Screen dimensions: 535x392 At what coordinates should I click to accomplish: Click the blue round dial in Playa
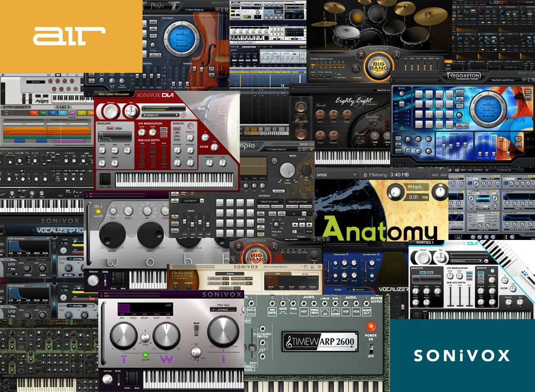pyautogui.click(x=182, y=39)
